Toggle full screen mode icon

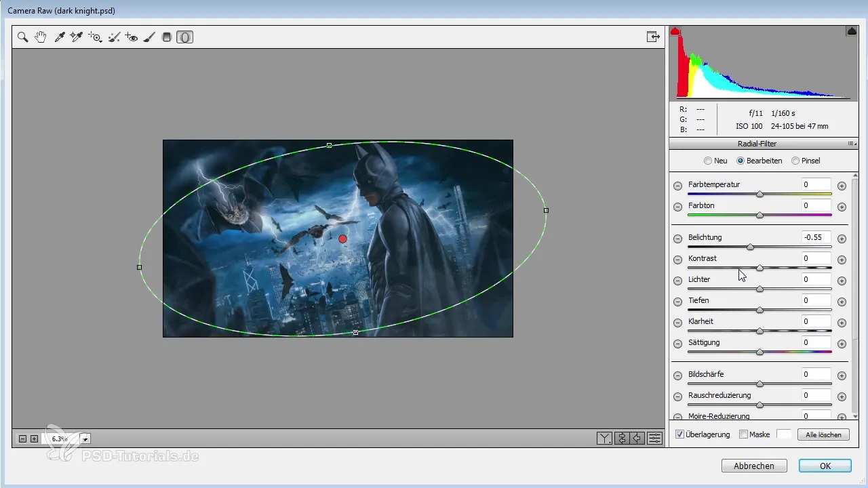(x=653, y=37)
